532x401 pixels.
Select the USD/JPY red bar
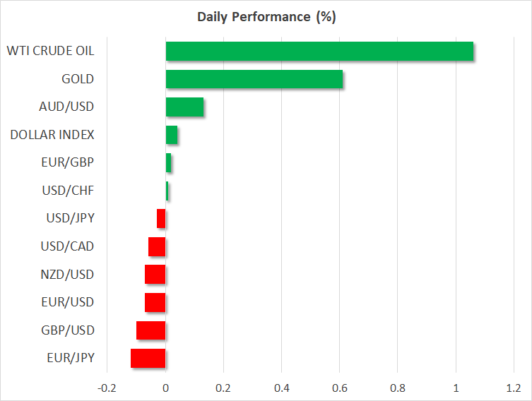coord(161,219)
